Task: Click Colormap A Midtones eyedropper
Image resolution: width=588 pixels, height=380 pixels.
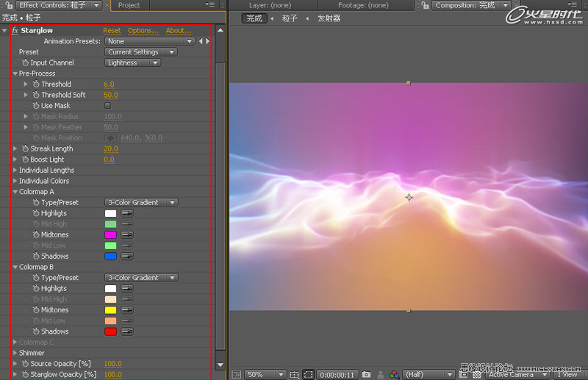Action: coord(127,234)
